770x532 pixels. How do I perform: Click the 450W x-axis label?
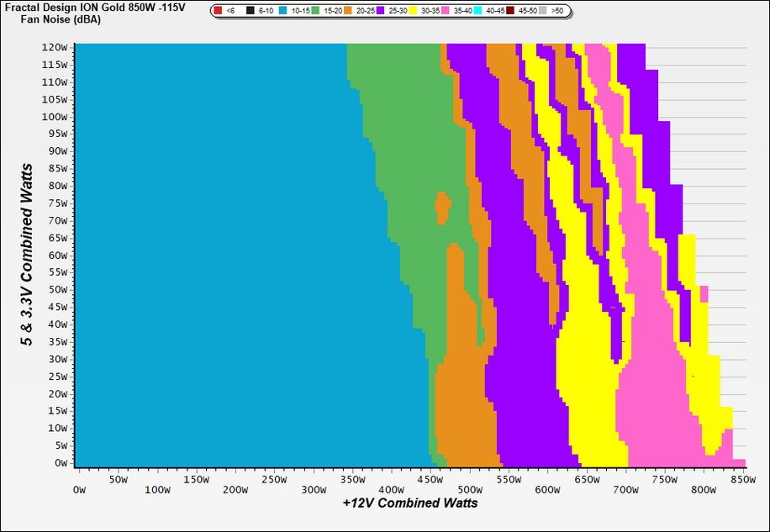click(x=430, y=480)
